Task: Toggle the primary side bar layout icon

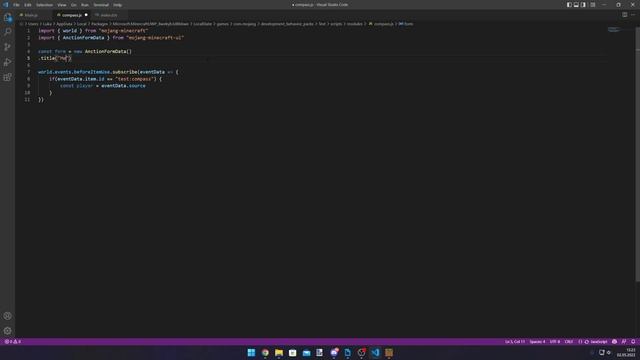Action: (x=569, y=5)
